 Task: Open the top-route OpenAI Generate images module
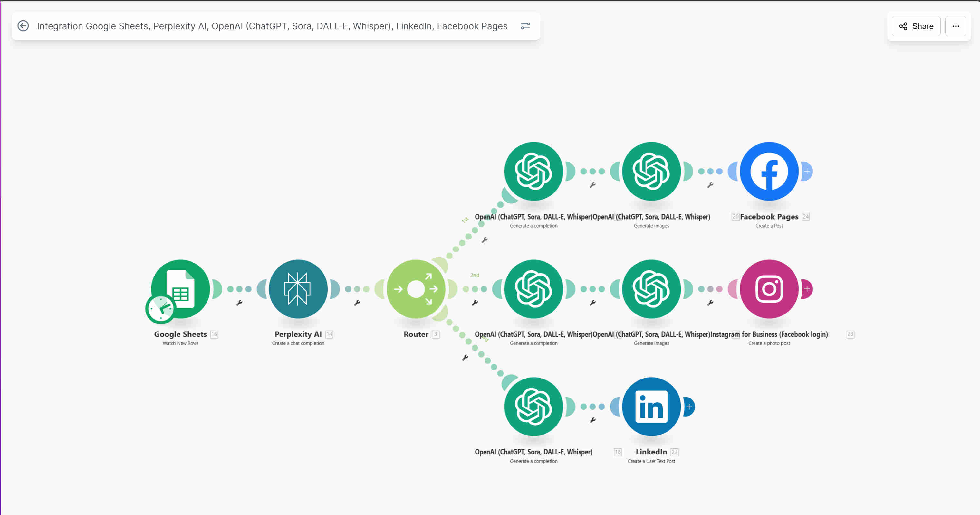651,172
